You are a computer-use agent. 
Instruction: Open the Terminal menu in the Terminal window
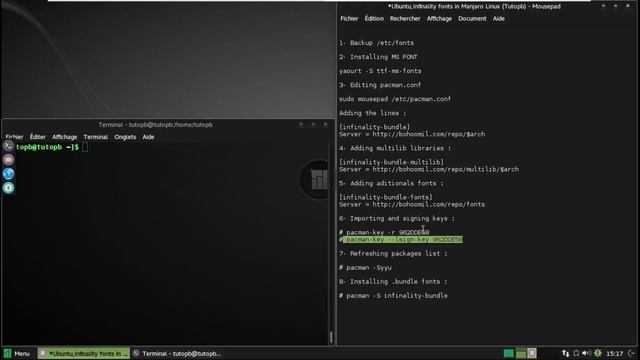coord(96,137)
